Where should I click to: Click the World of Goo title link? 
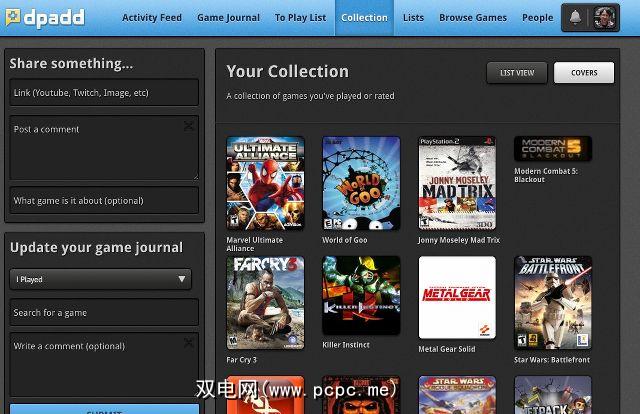point(344,240)
